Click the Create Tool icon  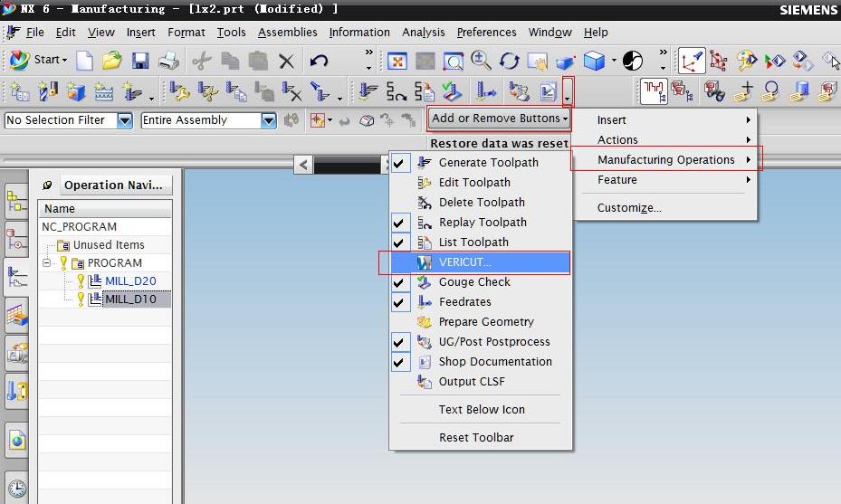(x=47, y=91)
